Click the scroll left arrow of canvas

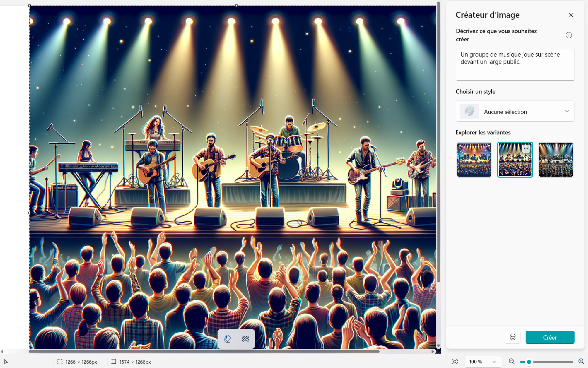2,352
